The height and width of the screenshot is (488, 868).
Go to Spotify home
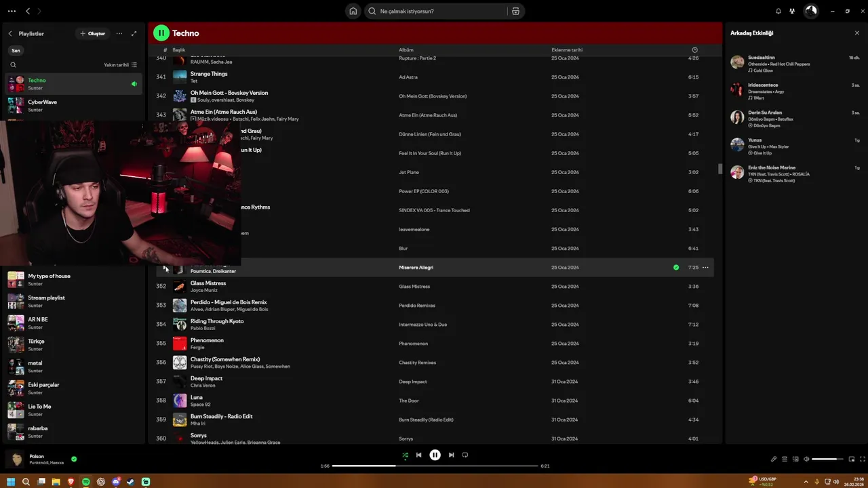353,11
